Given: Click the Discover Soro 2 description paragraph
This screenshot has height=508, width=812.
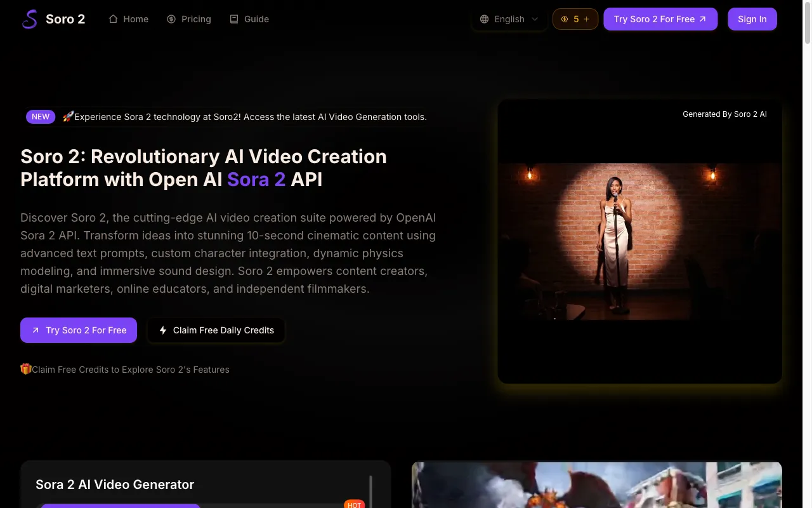Looking at the screenshot, I should pyautogui.click(x=228, y=253).
